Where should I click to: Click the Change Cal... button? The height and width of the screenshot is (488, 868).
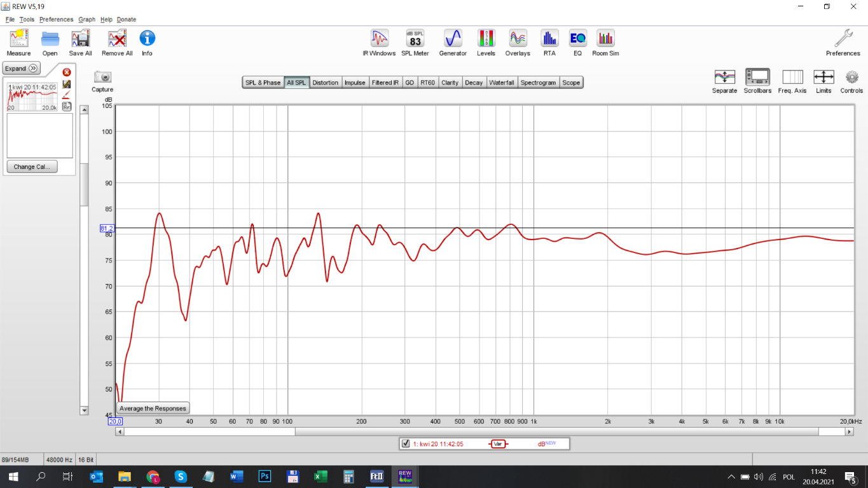pyautogui.click(x=32, y=166)
